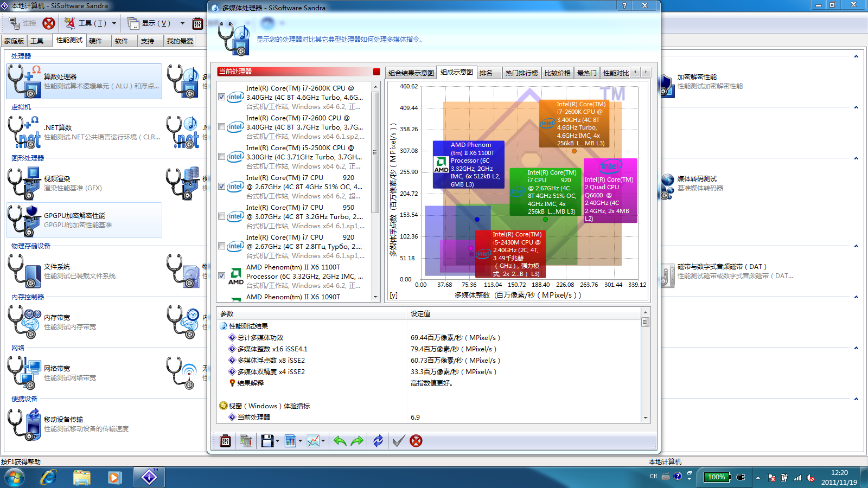Click the green forward arrow icon
Image resolution: width=868 pixels, height=488 pixels.
(357, 441)
